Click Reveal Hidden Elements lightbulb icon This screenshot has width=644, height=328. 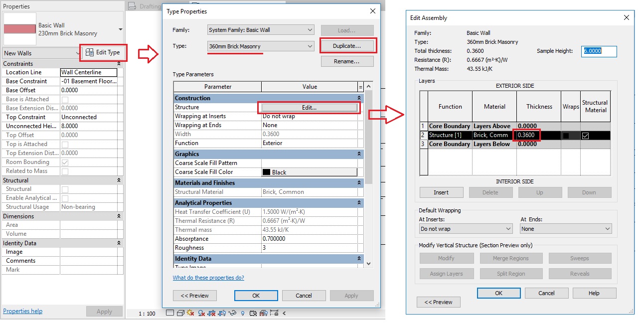pyautogui.click(x=243, y=313)
